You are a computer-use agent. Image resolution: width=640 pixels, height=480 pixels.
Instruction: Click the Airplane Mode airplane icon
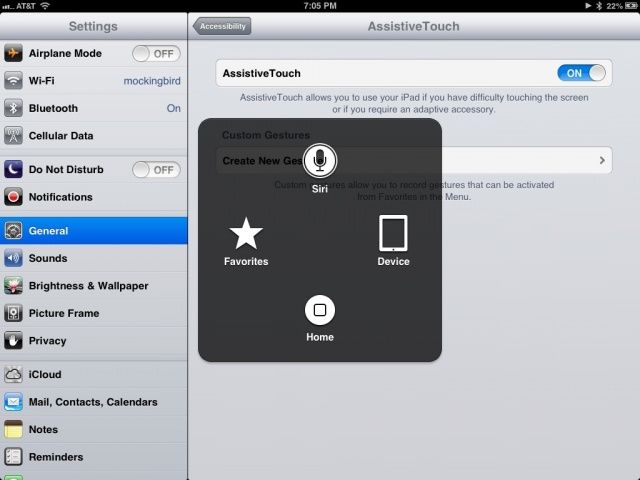(x=13, y=53)
